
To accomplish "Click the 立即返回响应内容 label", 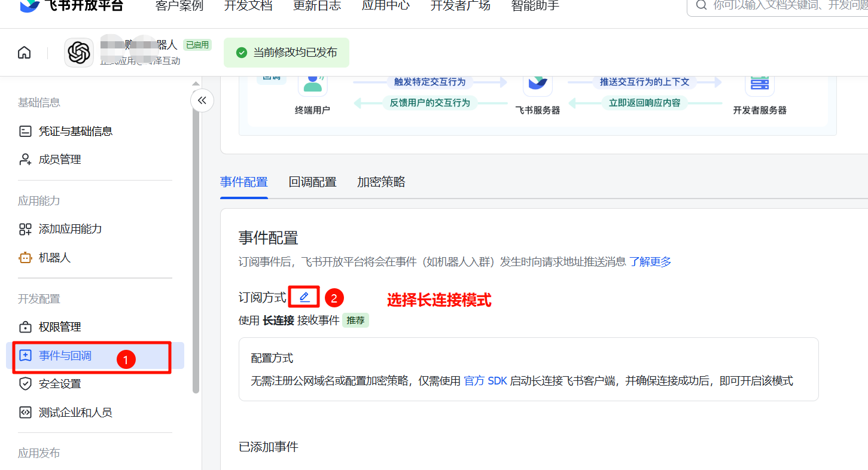I will pyautogui.click(x=645, y=103).
